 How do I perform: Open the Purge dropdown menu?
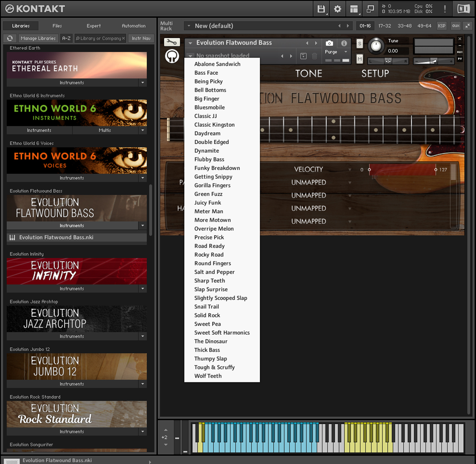[336, 52]
